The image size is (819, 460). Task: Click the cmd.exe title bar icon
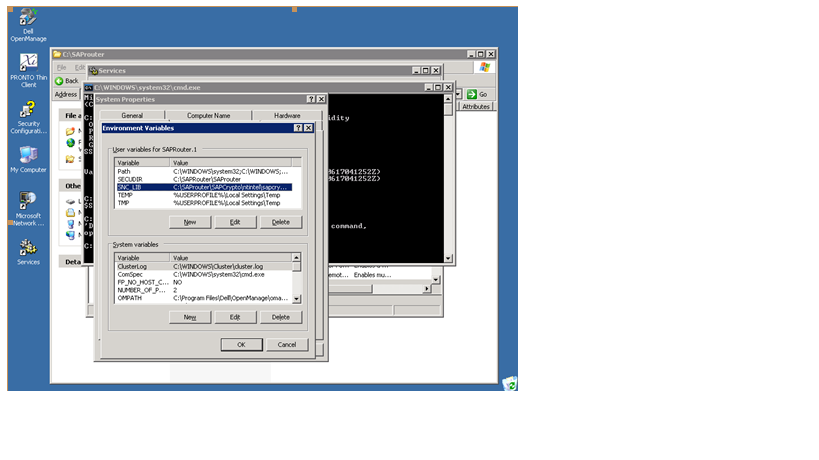[89, 88]
